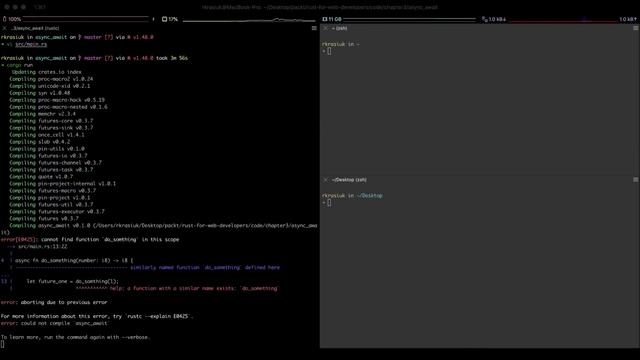Click the CPU usage sparkline graph
This screenshot has width=640, height=360.
click(x=249, y=20)
